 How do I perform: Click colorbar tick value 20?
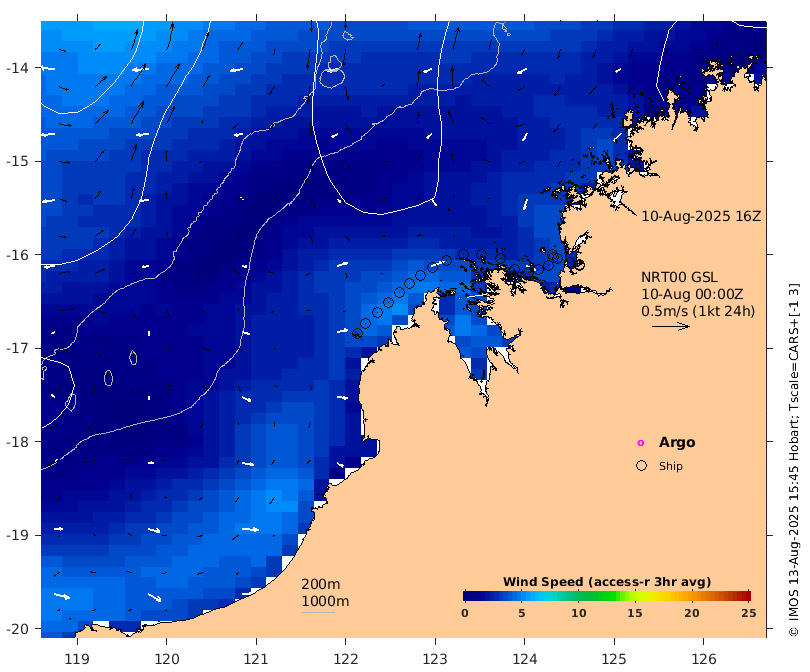pyautogui.click(x=692, y=613)
